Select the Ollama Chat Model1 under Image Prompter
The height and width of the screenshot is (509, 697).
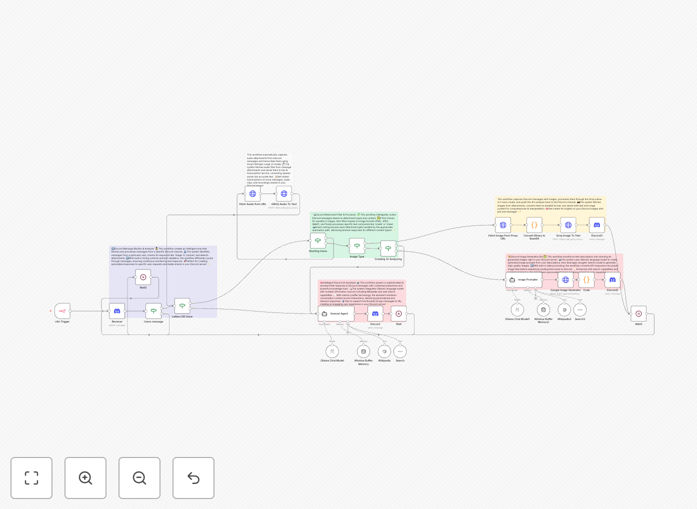coord(517,309)
